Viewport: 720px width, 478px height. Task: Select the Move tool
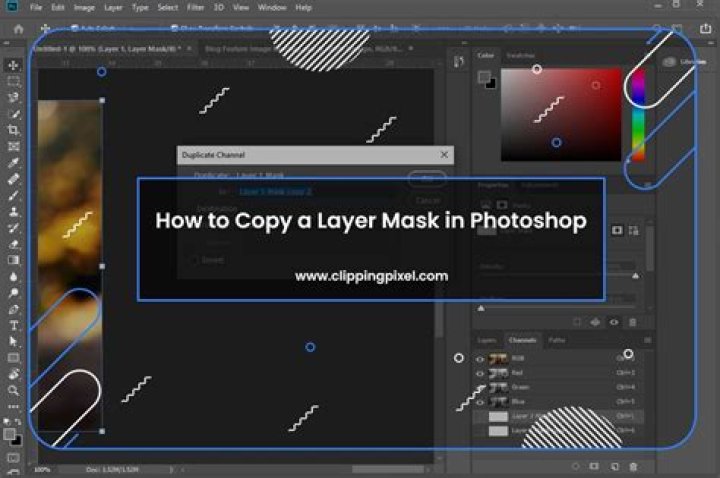[13, 65]
